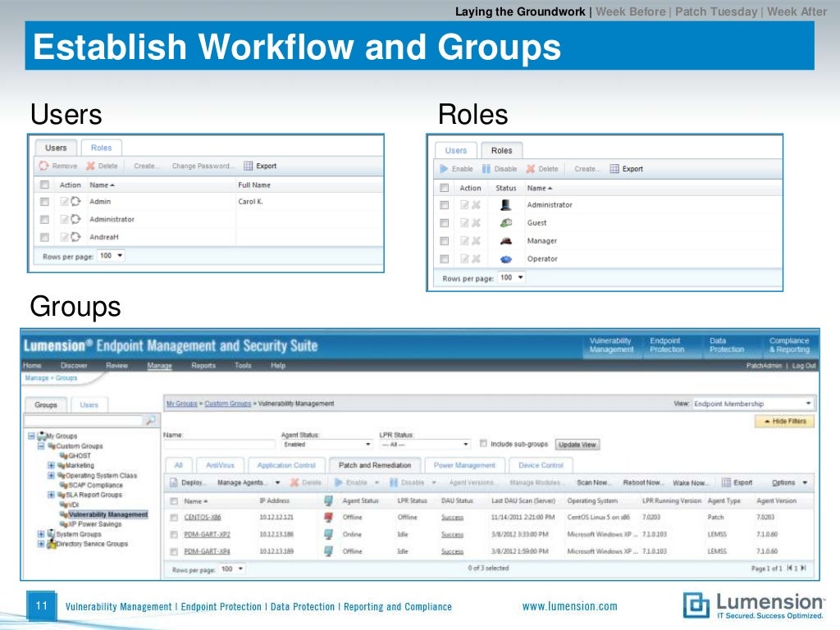Open the Manage menu in navigation bar
Image resolution: width=840 pixels, height=630 pixels.
pos(160,365)
